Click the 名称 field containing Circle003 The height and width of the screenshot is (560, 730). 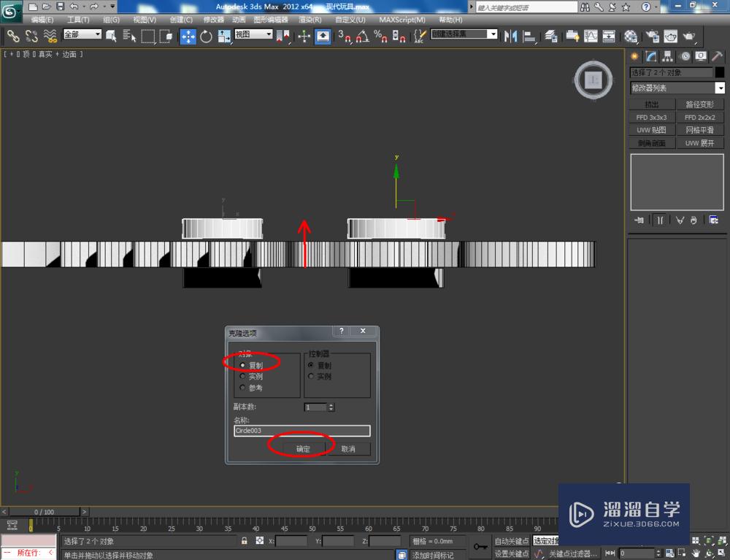[301, 431]
